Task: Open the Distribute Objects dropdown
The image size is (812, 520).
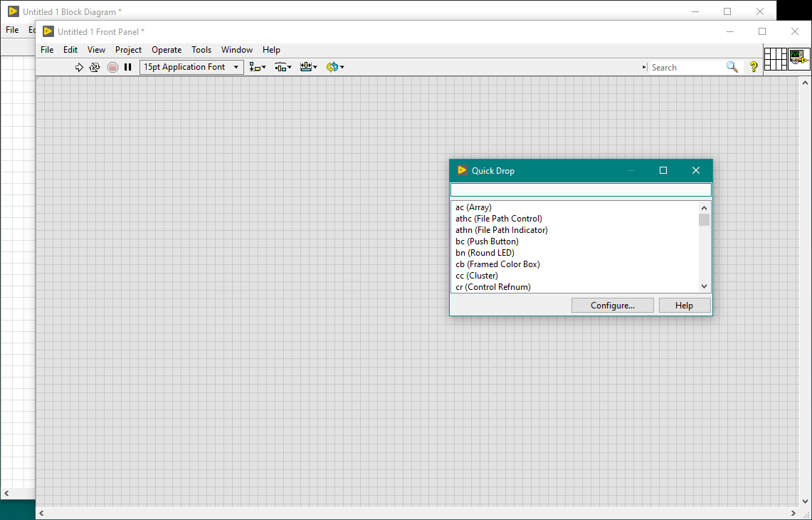Action: click(283, 67)
